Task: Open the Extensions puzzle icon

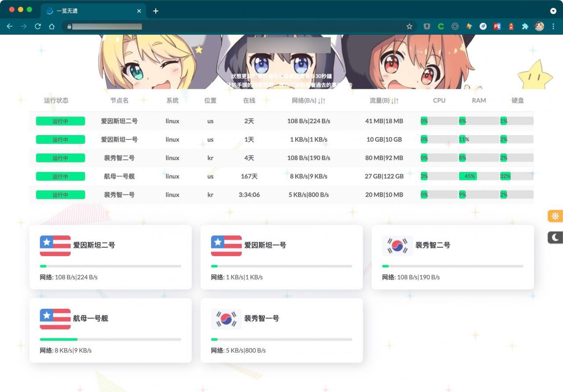Action: (x=525, y=26)
